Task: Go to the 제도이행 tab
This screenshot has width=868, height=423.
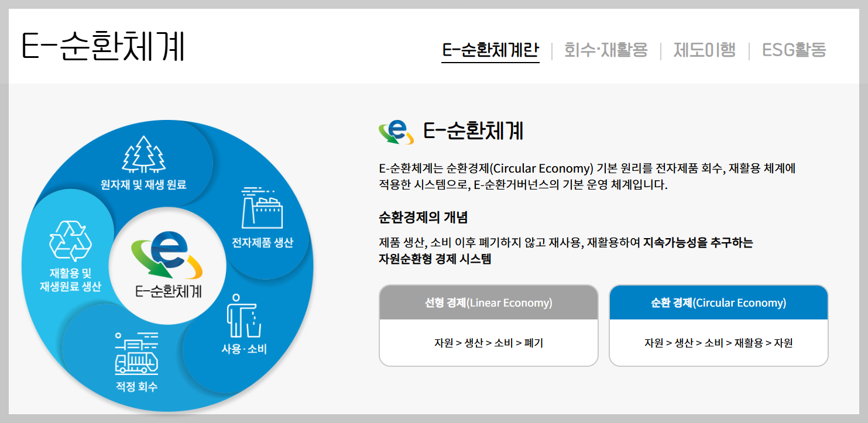Action: [x=704, y=50]
